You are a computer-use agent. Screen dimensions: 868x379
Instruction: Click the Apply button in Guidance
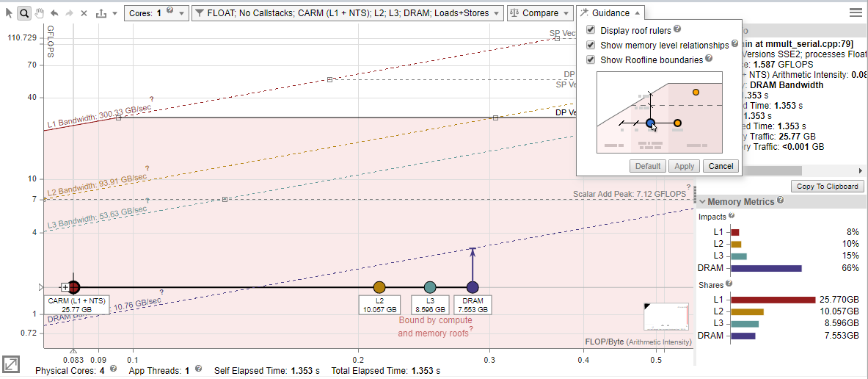pyautogui.click(x=685, y=166)
